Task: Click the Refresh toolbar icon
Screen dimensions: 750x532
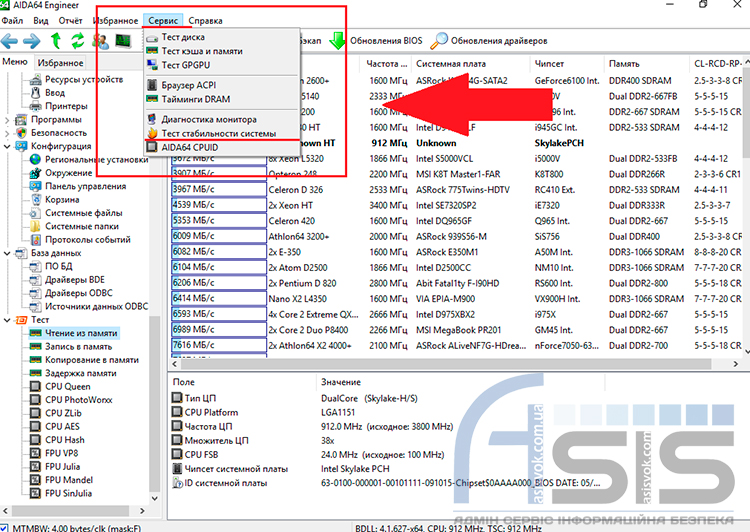Action: [x=77, y=41]
